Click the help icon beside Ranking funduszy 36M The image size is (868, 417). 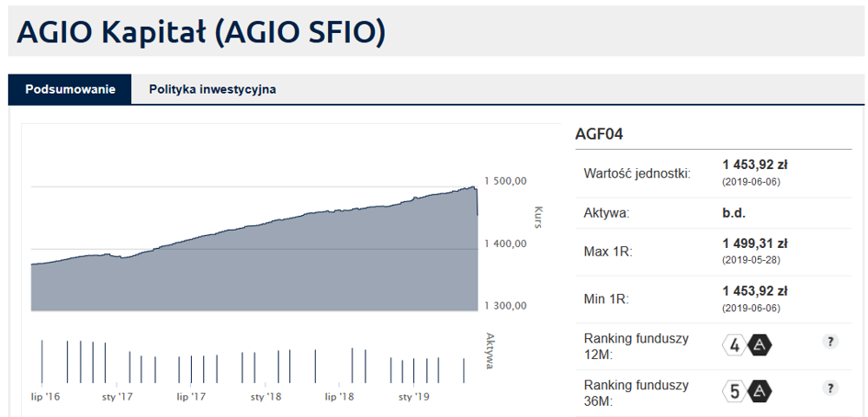pos(829,388)
